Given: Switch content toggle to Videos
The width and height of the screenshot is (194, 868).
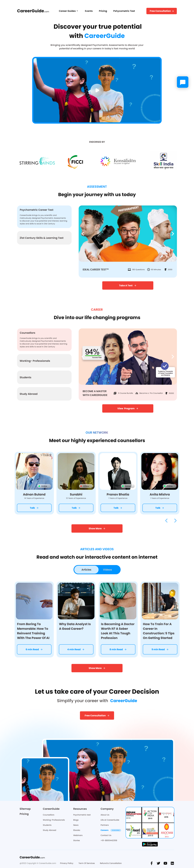Looking at the screenshot, I should click(107, 569).
